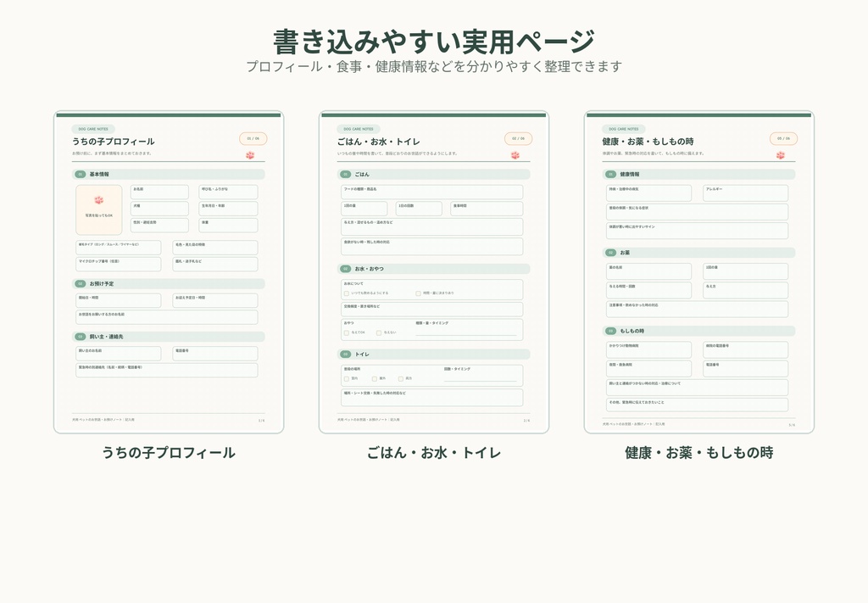Check the 与えない snack checkbox
The height and width of the screenshot is (603, 868).
(x=379, y=332)
